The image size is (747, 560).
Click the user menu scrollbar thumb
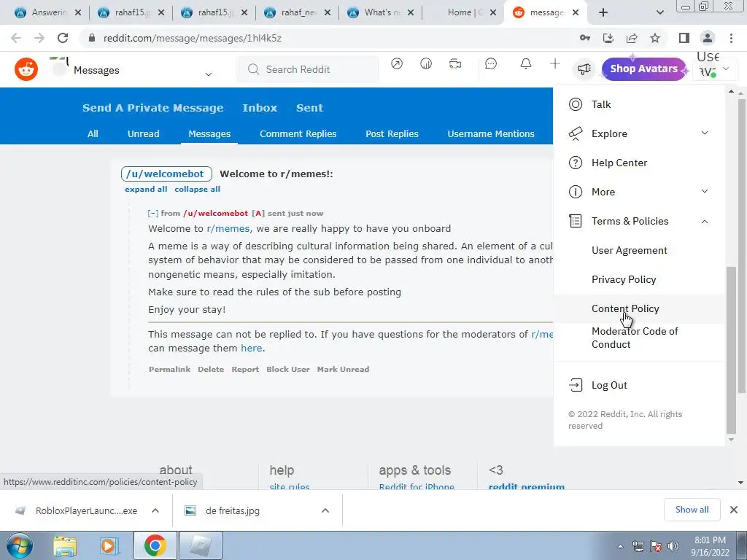(731, 350)
